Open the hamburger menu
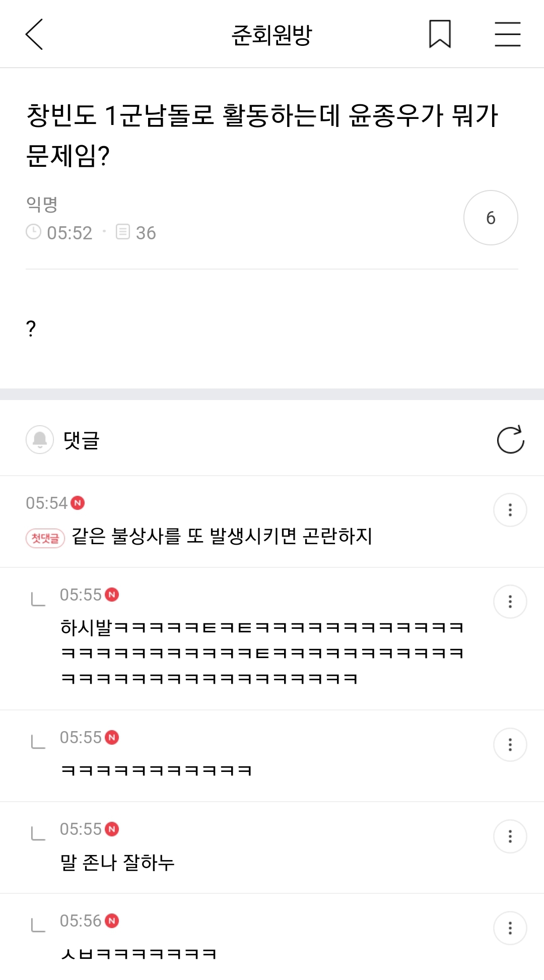Viewport: 544px width, 980px height. [x=507, y=34]
